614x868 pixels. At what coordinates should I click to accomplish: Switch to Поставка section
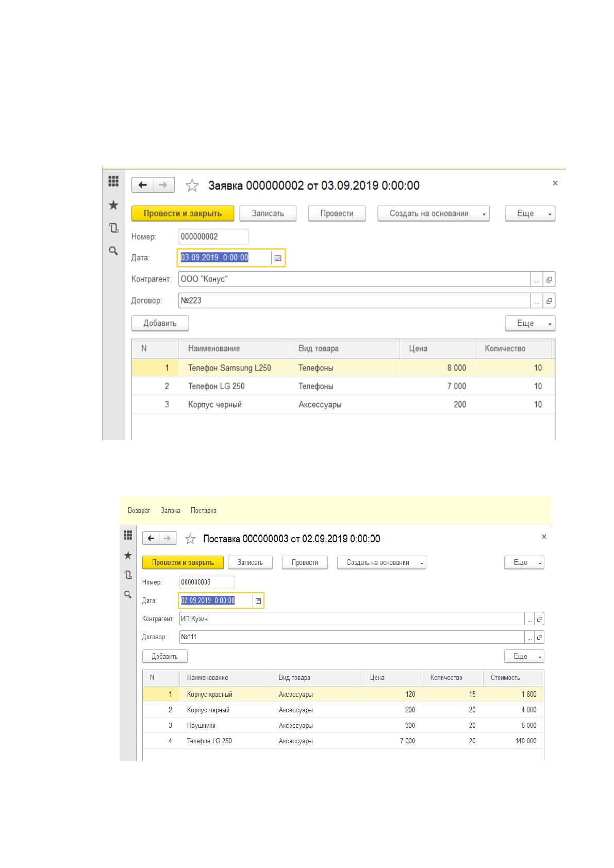[204, 511]
